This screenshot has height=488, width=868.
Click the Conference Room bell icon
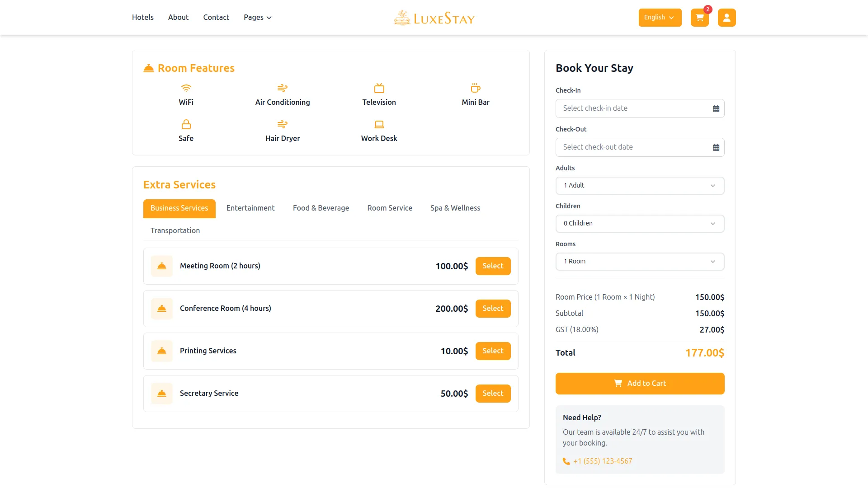click(162, 309)
